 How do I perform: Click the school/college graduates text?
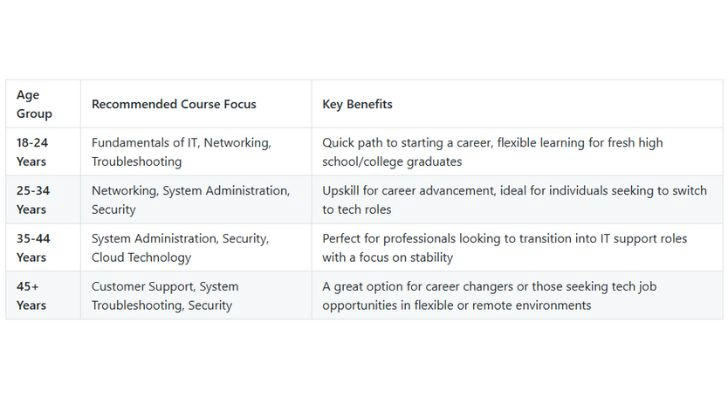(x=392, y=161)
